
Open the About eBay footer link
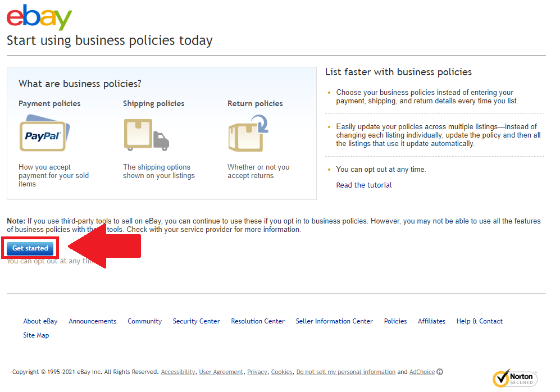click(x=40, y=321)
